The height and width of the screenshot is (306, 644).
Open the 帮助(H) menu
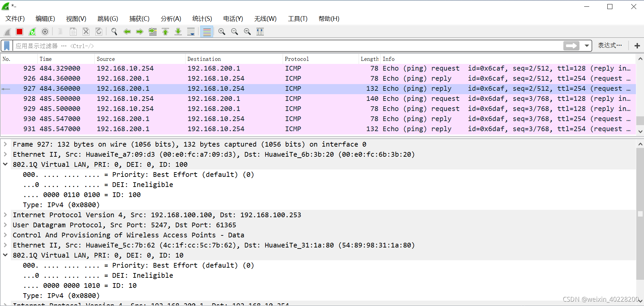(329, 19)
